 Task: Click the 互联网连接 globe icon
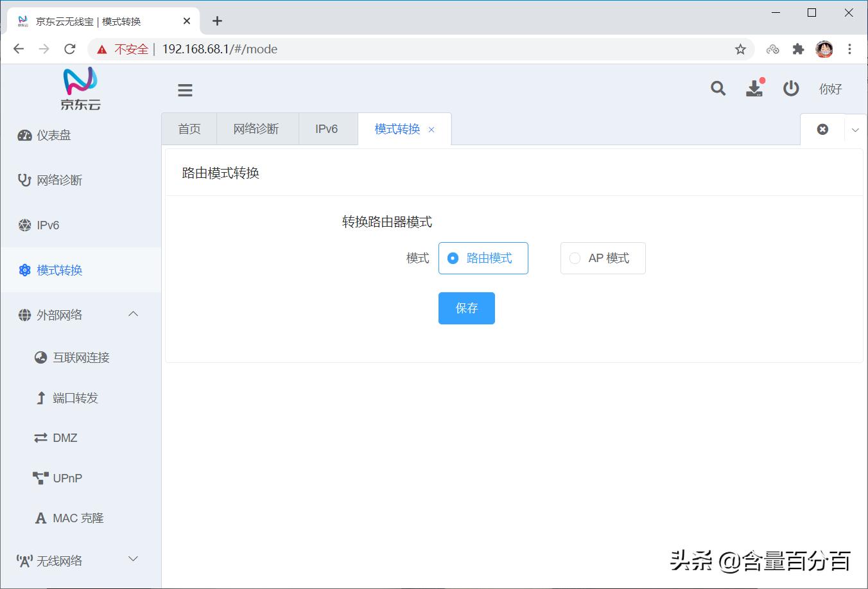click(x=40, y=357)
